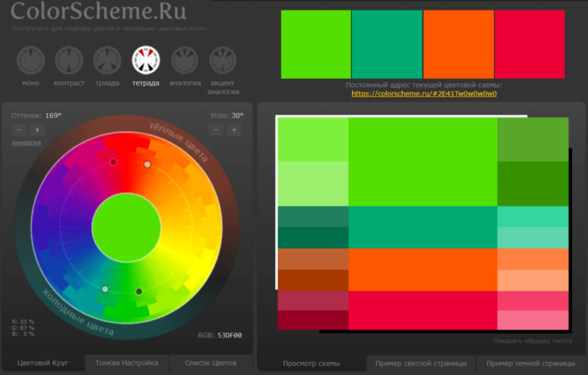Select the top bright green swatch

[x=316, y=44]
